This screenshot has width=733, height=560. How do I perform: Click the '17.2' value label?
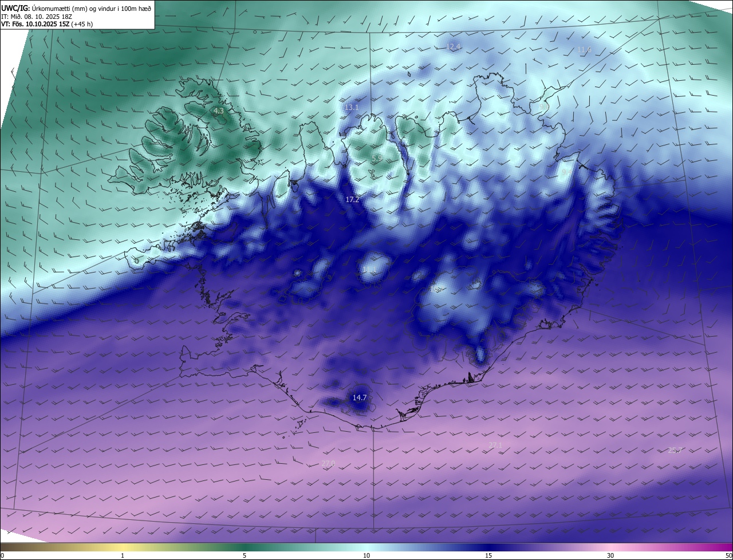click(x=353, y=199)
